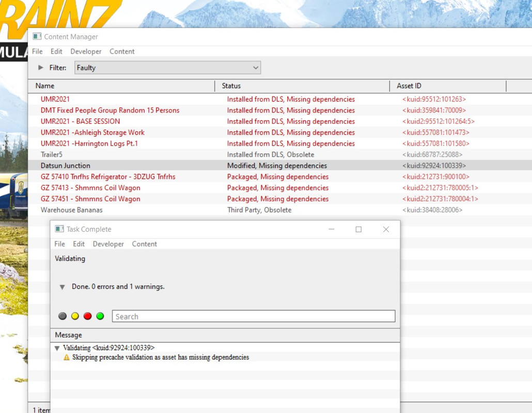Close the Task Complete window
This screenshot has height=413, width=532.
point(386,229)
